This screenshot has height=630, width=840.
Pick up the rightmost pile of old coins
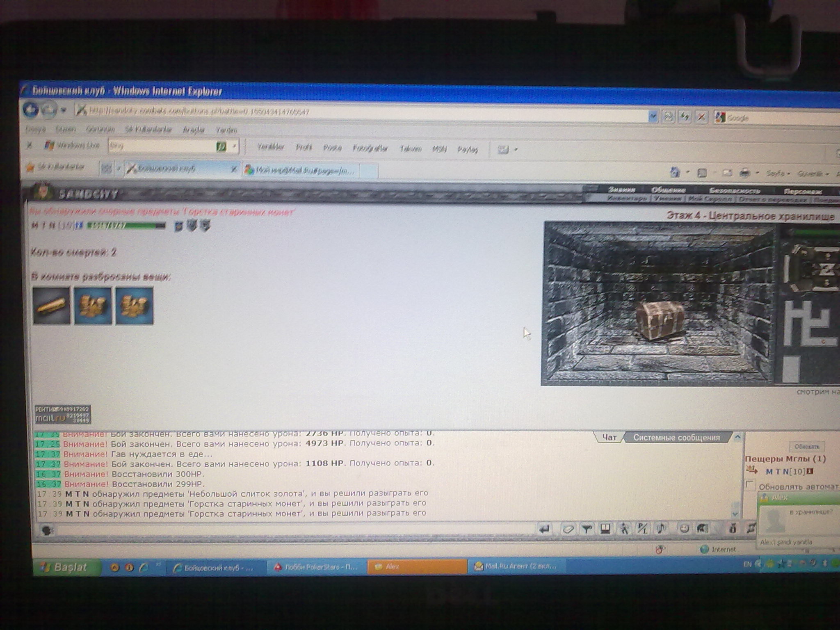(x=135, y=306)
